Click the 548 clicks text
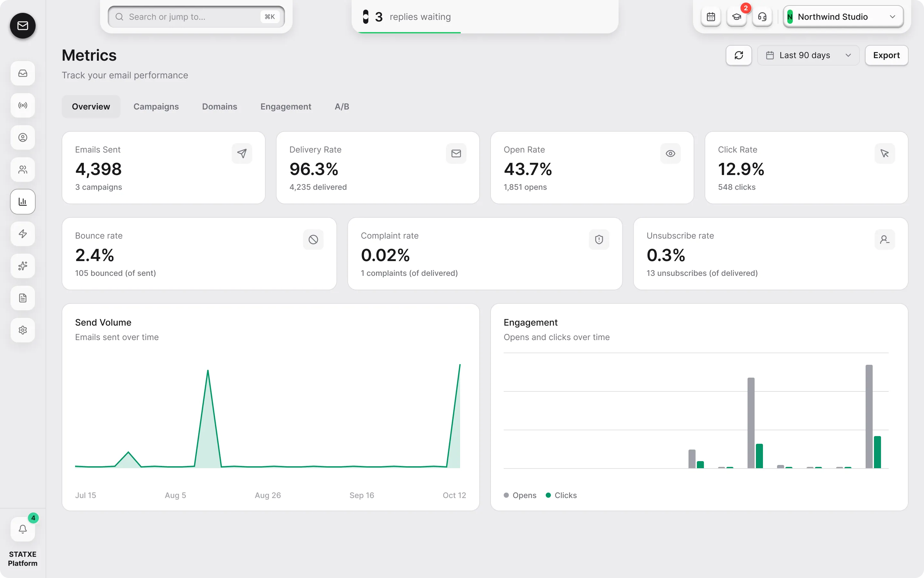Screen dimensions: 924x578 pyautogui.click(x=737, y=187)
